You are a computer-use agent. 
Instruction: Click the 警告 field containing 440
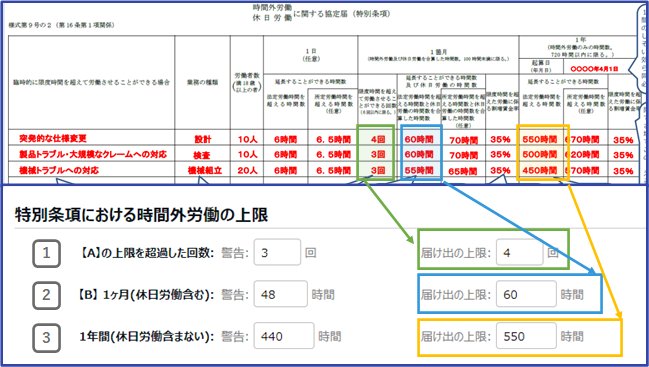(284, 336)
